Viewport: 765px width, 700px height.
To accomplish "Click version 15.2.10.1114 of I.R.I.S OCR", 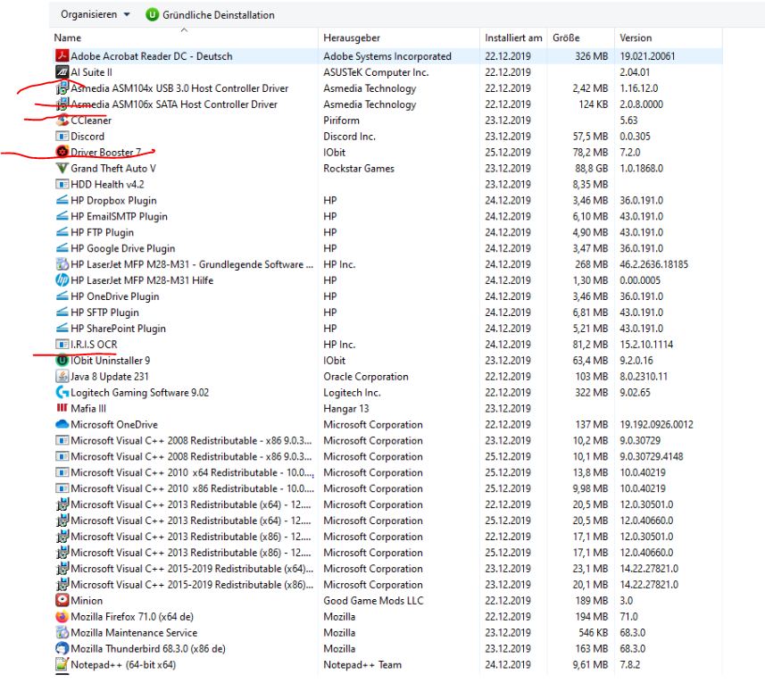I will [646, 345].
